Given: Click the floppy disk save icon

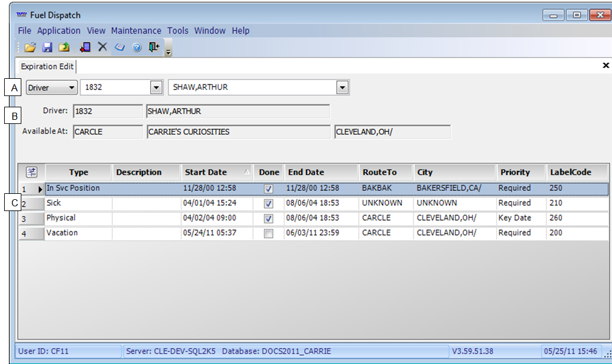Looking at the screenshot, I should [x=47, y=47].
